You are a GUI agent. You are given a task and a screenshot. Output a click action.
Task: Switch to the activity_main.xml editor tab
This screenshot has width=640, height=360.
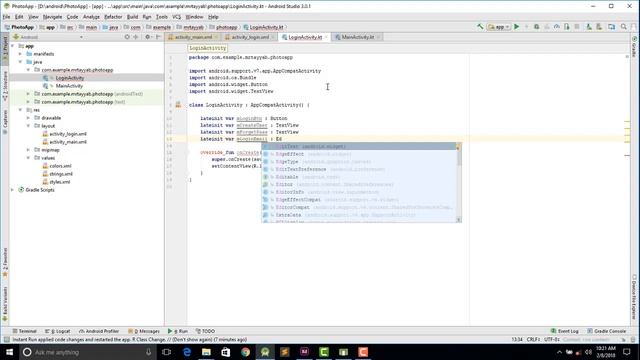pos(193,37)
